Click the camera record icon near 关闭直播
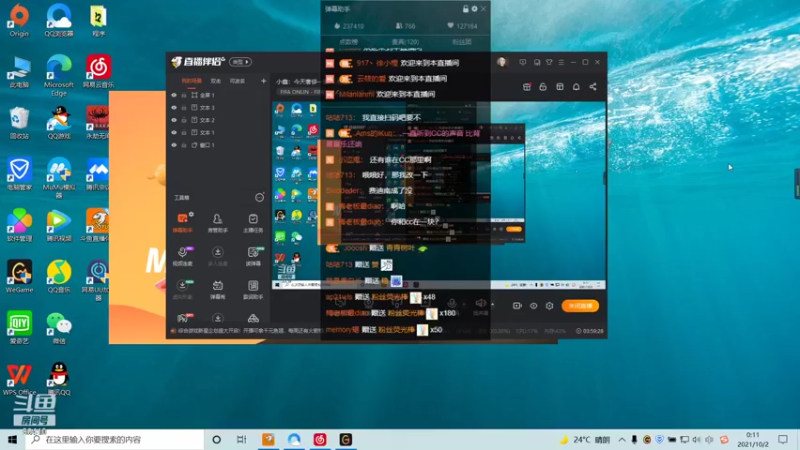800x450 pixels. pos(517,306)
